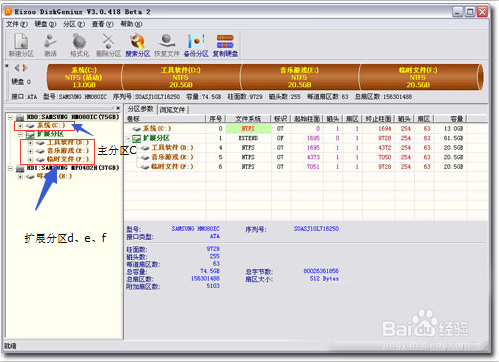Sort by the 终止柱面 column header
The image size is (499, 362).
379,119
